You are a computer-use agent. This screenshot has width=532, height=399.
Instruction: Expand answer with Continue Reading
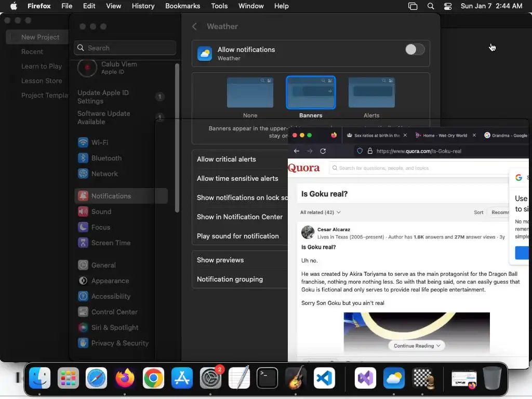coord(417,345)
